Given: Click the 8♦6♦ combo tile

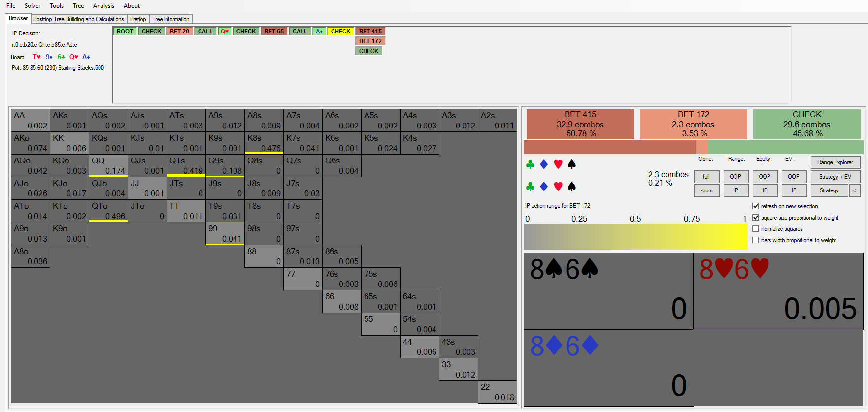Looking at the screenshot, I should [x=609, y=368].
